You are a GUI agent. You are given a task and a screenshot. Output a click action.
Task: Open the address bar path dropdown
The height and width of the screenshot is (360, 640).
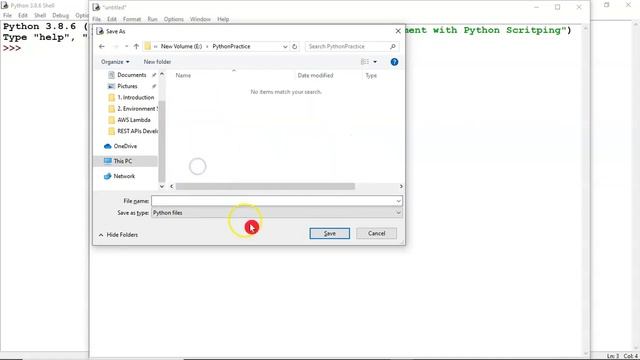(x=285, y=47)
